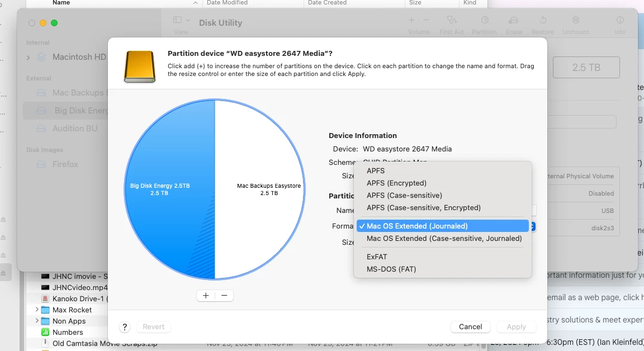This screenshot has width=644, height=351.
Task: Add a partition with plus button
Action: (206, 296)
